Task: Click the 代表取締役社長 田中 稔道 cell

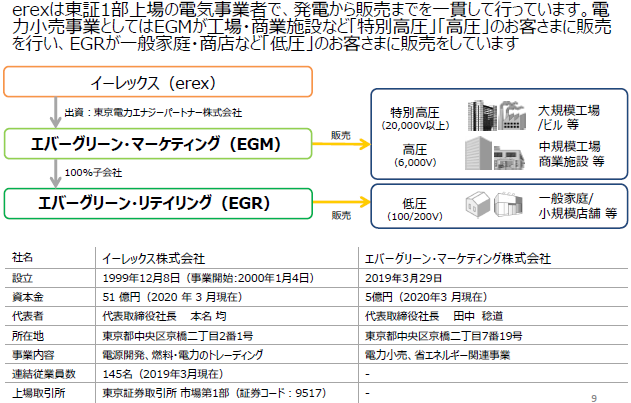Action: pyautogui.click(x=434, y=316)
